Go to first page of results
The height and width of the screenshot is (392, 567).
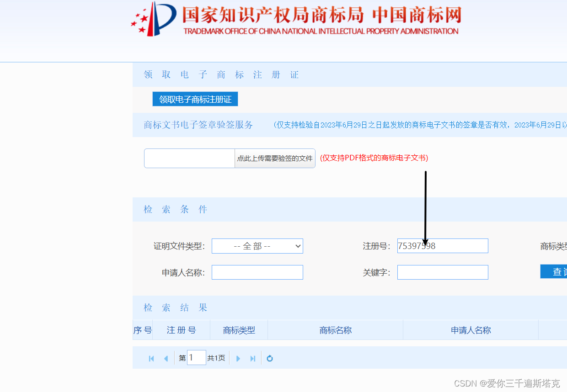[151, 359]
